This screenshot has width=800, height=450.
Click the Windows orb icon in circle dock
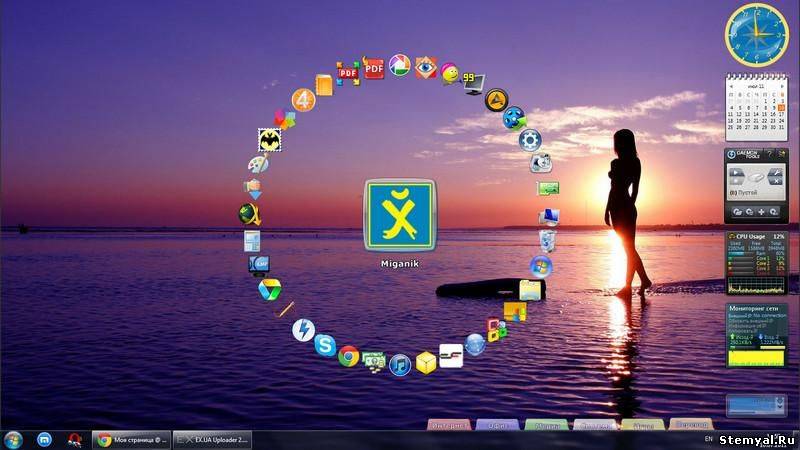point(541,266)
